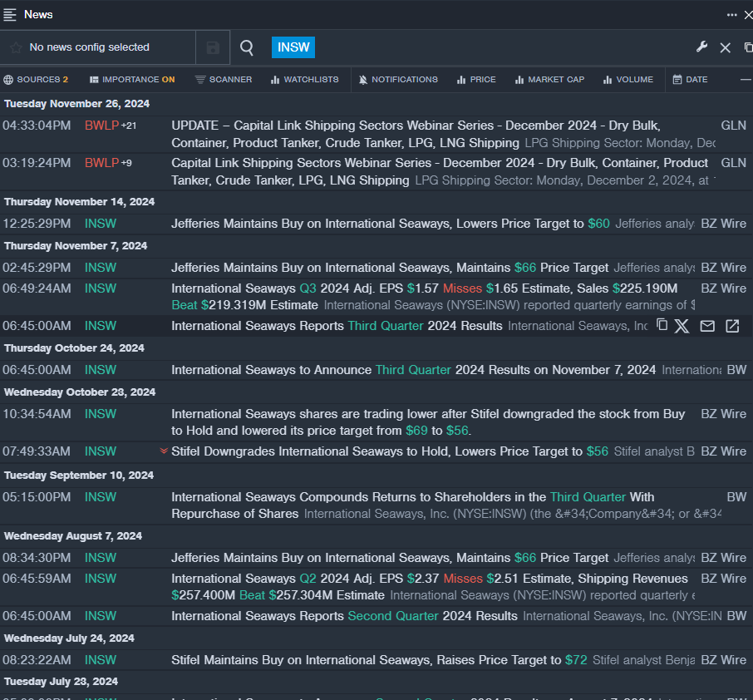Copy the Third Quarter Results headline
Image resolution: width=753 pixels, height=700 pixels.
coord(662,325)
